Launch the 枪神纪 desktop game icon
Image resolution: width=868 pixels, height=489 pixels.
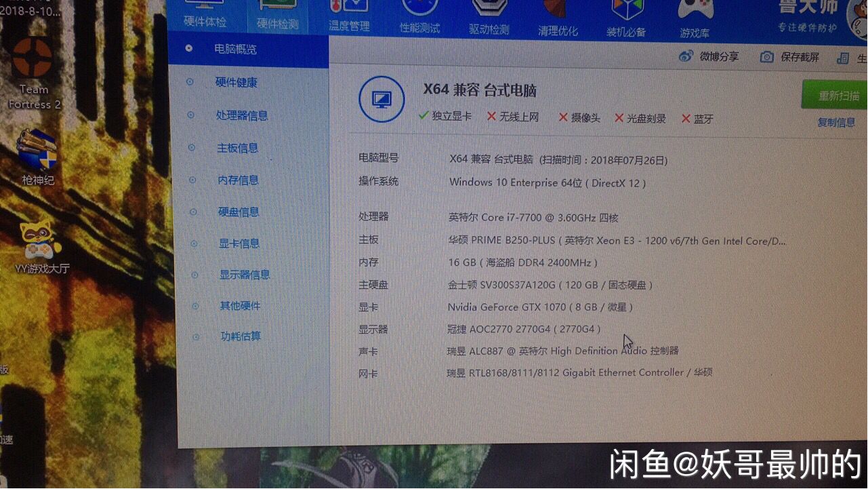coord(38,157)
